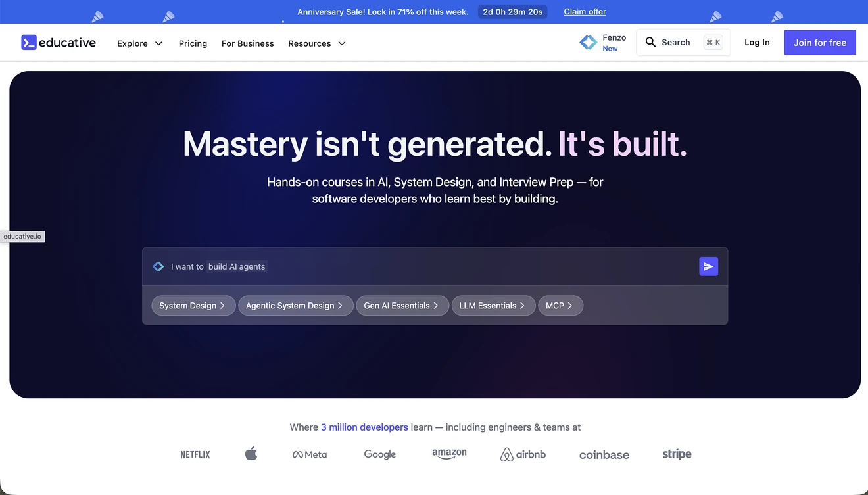
Task: Click the Coinbase logo
Action: 604,454
